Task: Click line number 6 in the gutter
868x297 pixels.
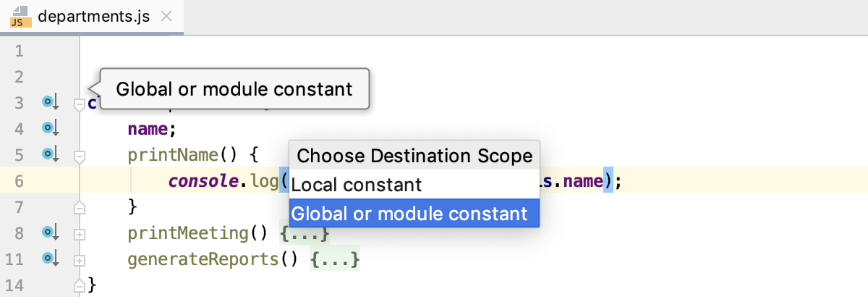Action: pyautogui.click(x=20, y=181)
